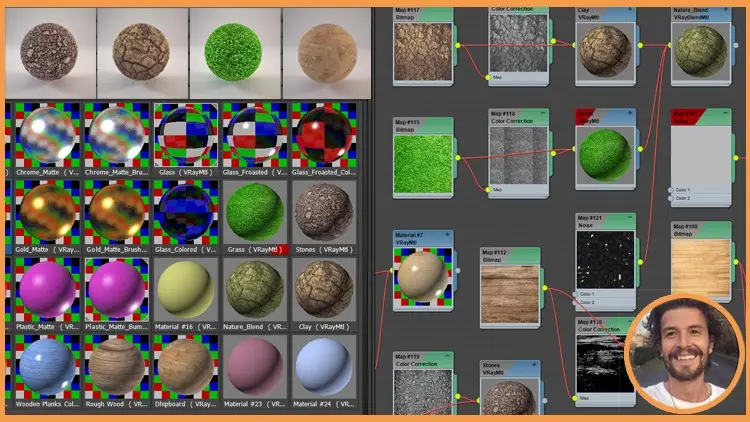
Task: Expand the Nature_Blend node with its plus icon
Action: (x=726, y=10)
